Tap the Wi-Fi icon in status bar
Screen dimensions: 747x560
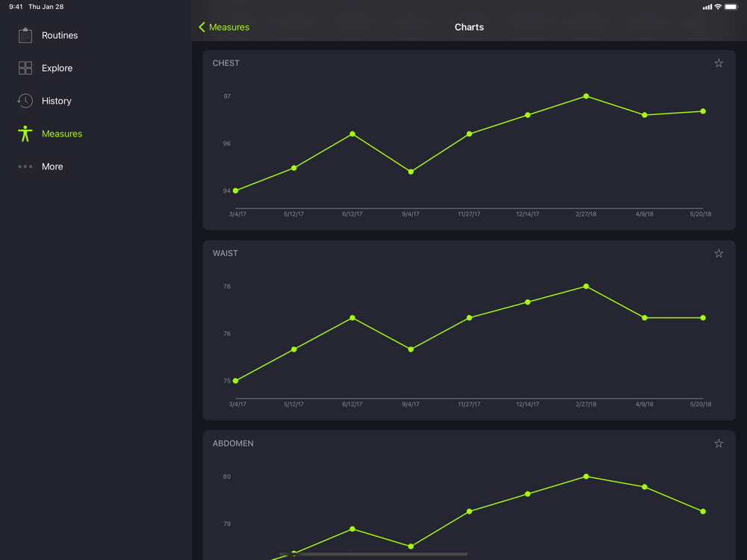point(717,7)
